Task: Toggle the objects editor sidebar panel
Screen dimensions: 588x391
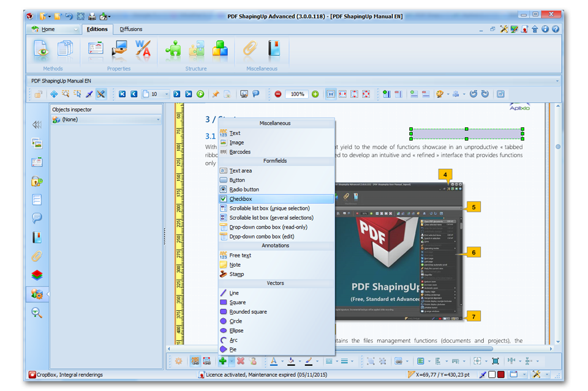Action: click(37, 294)
